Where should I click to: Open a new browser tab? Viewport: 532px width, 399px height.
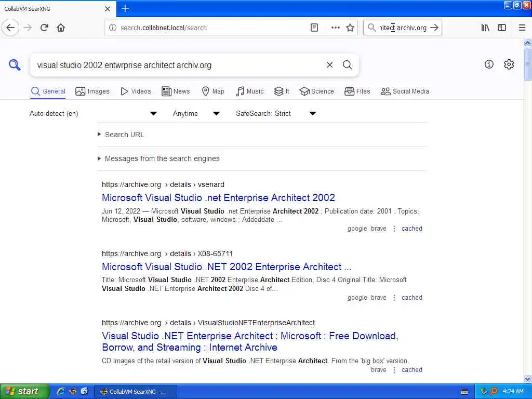[125, 8]
